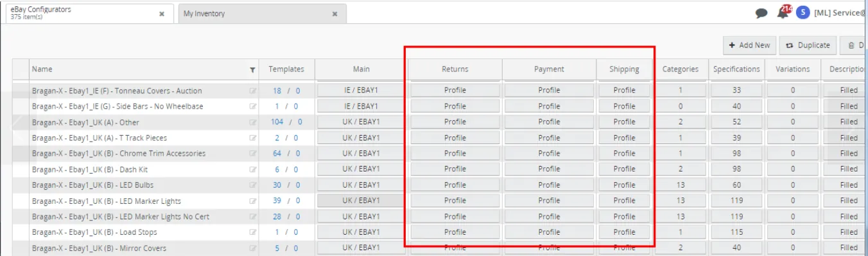Open Shipping Profile for LED Bulbs row
The height and width of the screenshot is (256, 868).
[x=624, y=185]
